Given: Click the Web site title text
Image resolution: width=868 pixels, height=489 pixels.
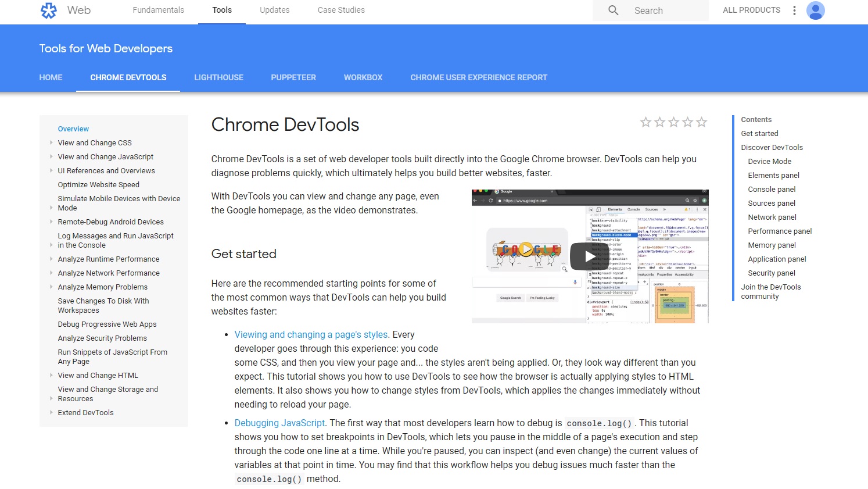Looking at the screenshot, I should click(79, 10).
